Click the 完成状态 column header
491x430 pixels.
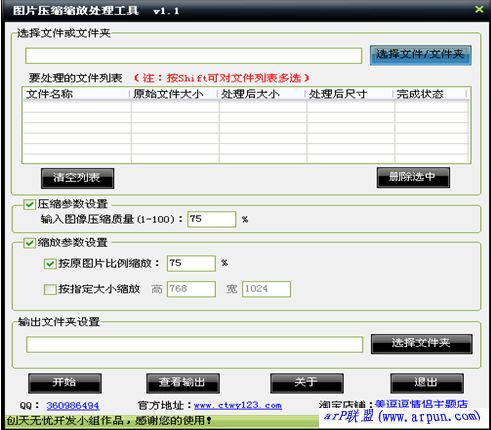pyautogui.click(x=430, y=94)
